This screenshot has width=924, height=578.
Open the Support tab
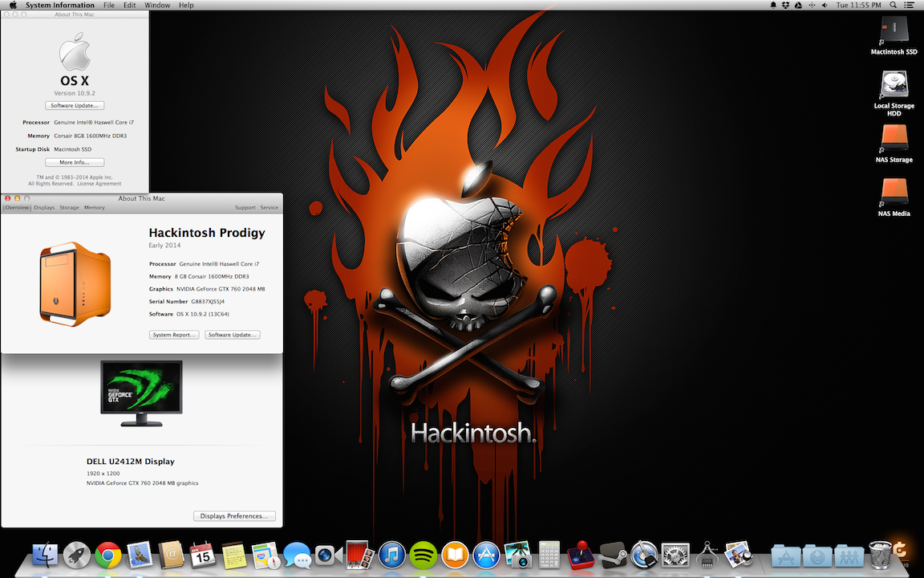pos(245,208)
